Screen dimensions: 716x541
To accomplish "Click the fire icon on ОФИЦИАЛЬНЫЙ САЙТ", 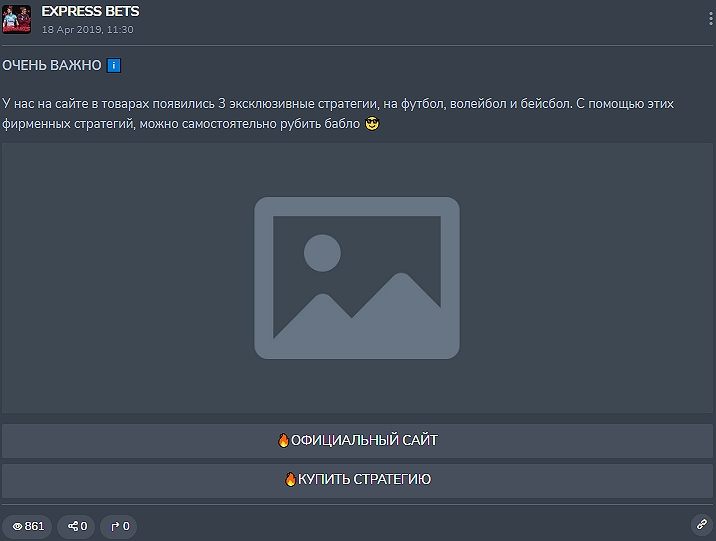I will 283,440.
